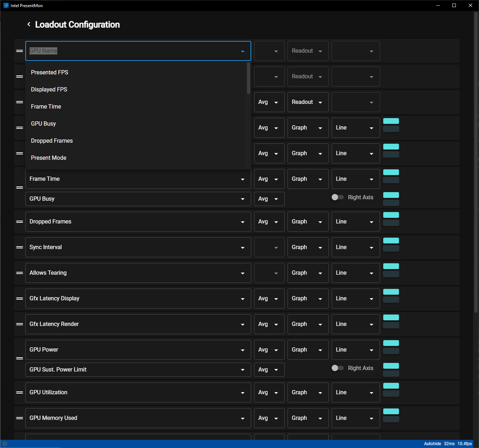The width and height of the screenshot is (479, 448).
Task: Open Graph dropdown for Sync Interval row
Action: coord(308,247)
